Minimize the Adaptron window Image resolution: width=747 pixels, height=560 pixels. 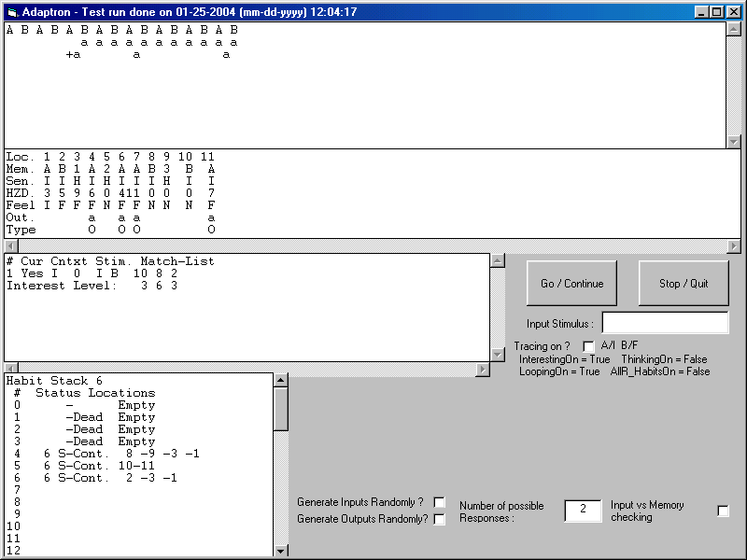click(701, 12)
